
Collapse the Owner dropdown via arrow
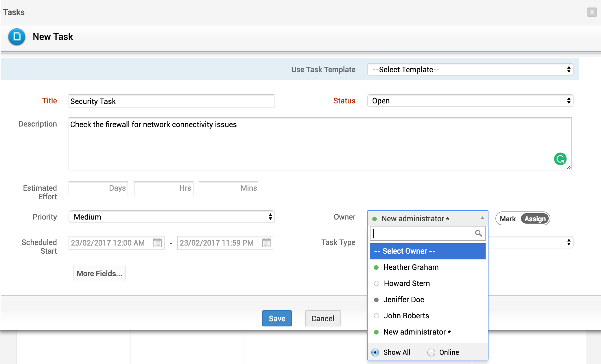coord(482,218)
